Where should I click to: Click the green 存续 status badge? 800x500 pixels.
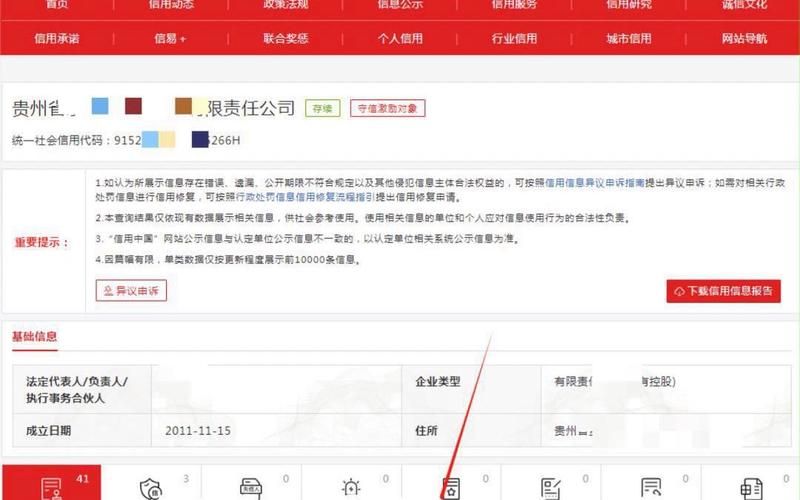pos(322,108)
